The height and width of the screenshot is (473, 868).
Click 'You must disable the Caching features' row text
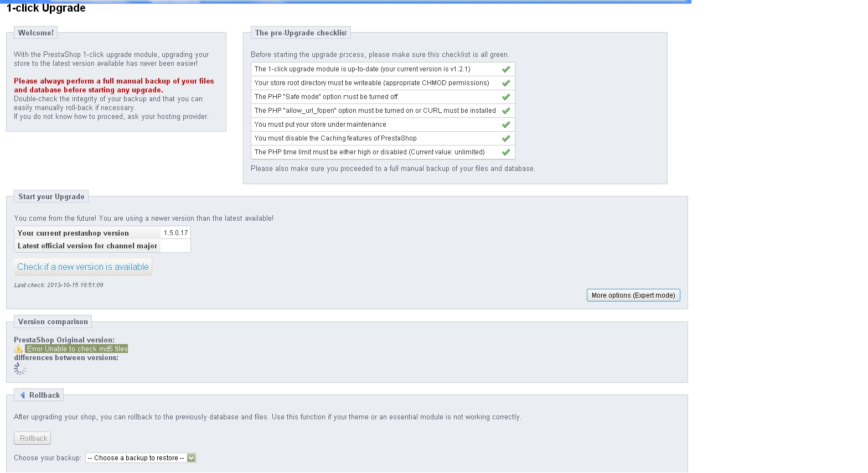[x=335, y=138]
